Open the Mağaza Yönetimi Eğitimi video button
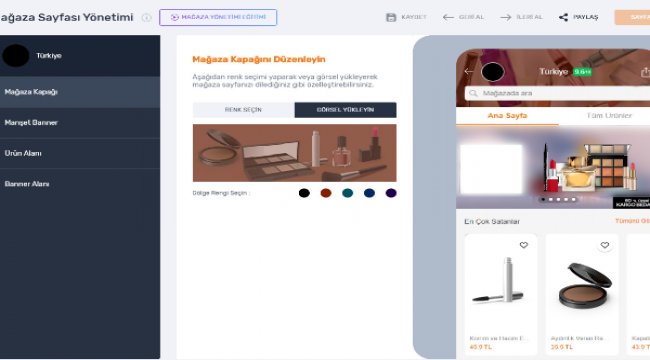The height and width of the screenshot is (360, 650). pos(218,17)
